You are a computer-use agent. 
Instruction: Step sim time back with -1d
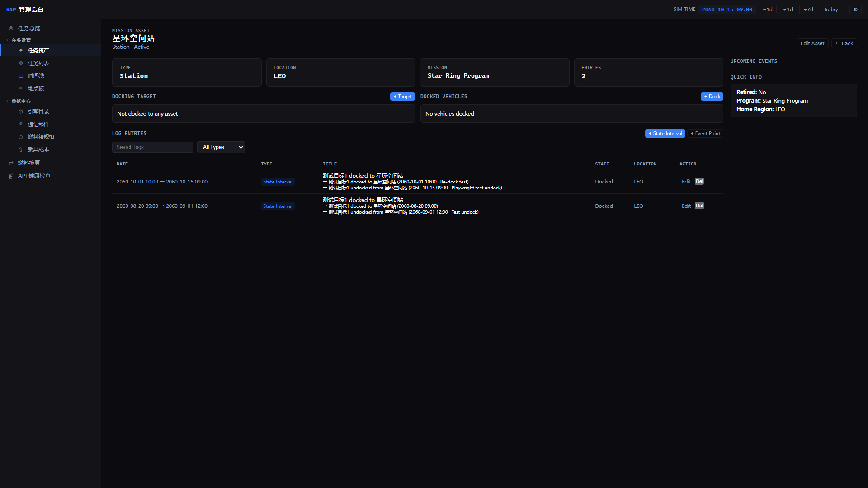(768, 9)
